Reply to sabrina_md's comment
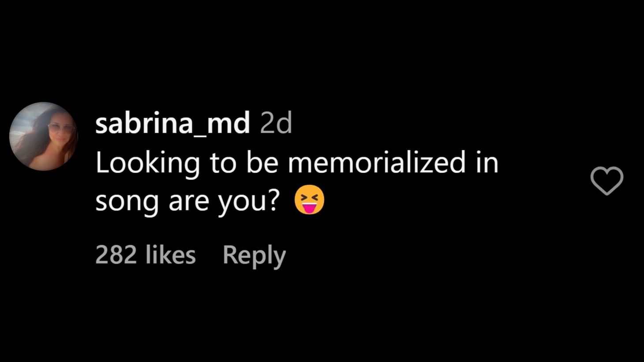The image size is (644, 362). coord(254,255)
